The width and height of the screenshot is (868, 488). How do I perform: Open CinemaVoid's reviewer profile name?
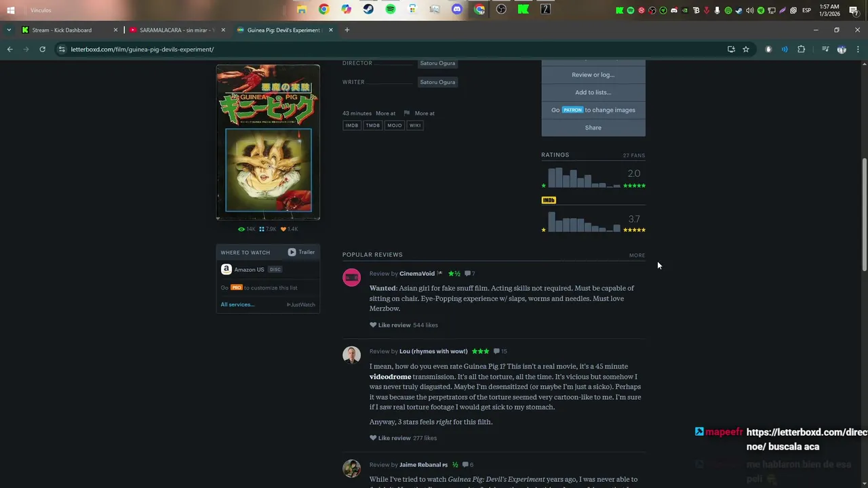[417, 274]
